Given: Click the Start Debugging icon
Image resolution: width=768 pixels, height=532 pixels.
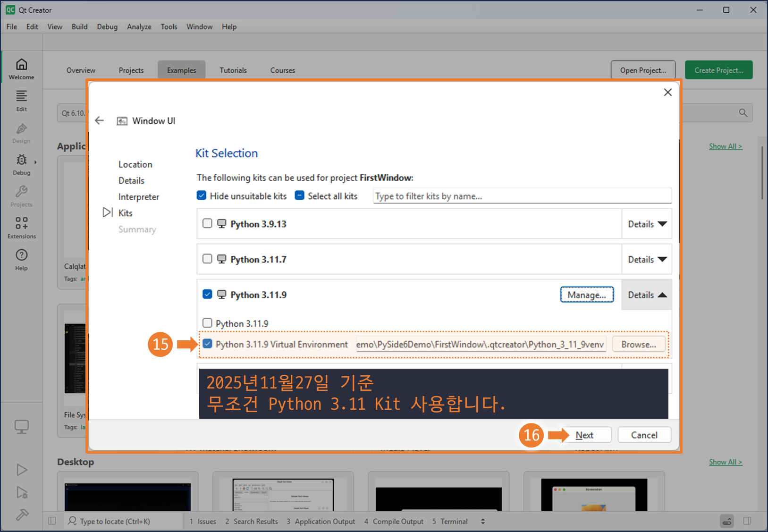Looking at the screenshot, I should [x=22, y=492].
